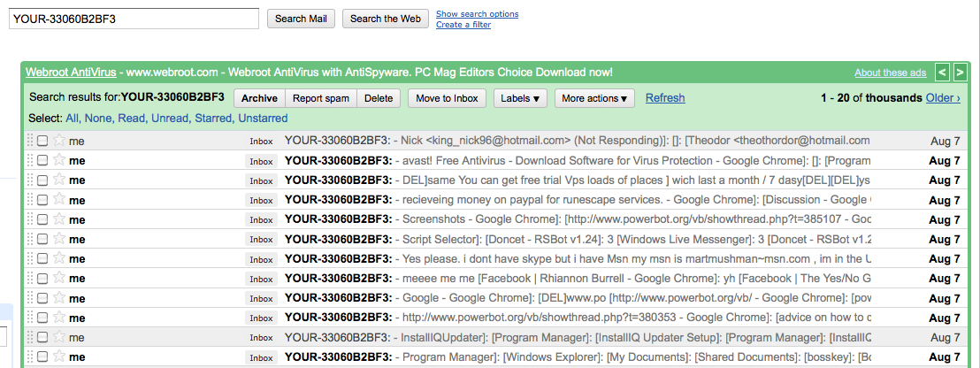This screenshot has height=368, width=980.
Task: Tick checkbox for the paypal runescape email
Action: coord(42,200)
